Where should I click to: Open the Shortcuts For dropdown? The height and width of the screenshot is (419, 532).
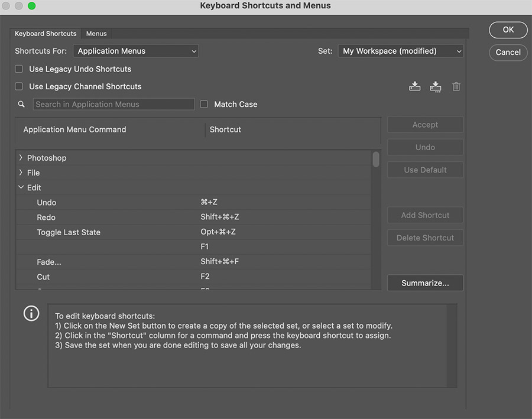(x=136, y=51)
